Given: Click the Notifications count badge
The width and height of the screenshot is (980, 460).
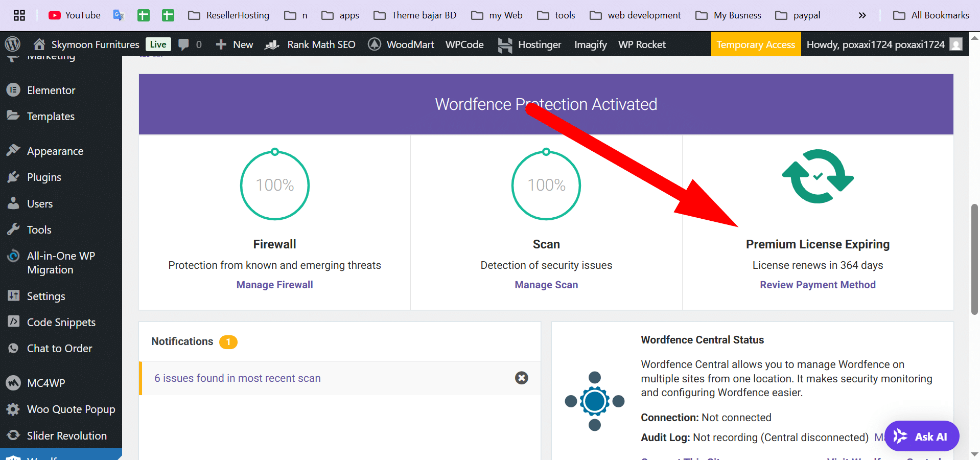Looking at the screenshot, I should pyautogui.click(x=228, y=341).
